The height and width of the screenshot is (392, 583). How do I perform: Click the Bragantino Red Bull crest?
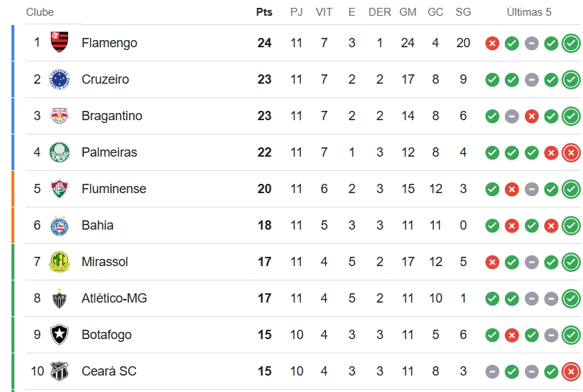tap(59, 115)
